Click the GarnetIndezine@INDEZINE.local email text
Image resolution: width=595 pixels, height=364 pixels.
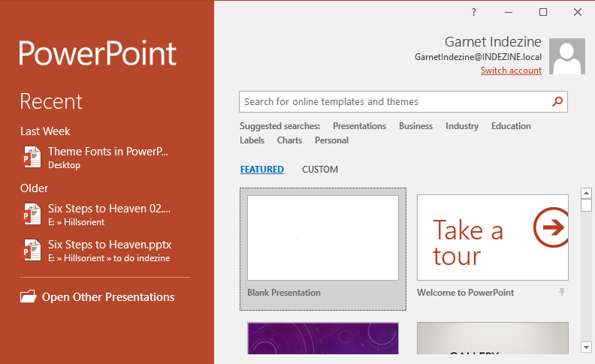(x=478, y=57)
